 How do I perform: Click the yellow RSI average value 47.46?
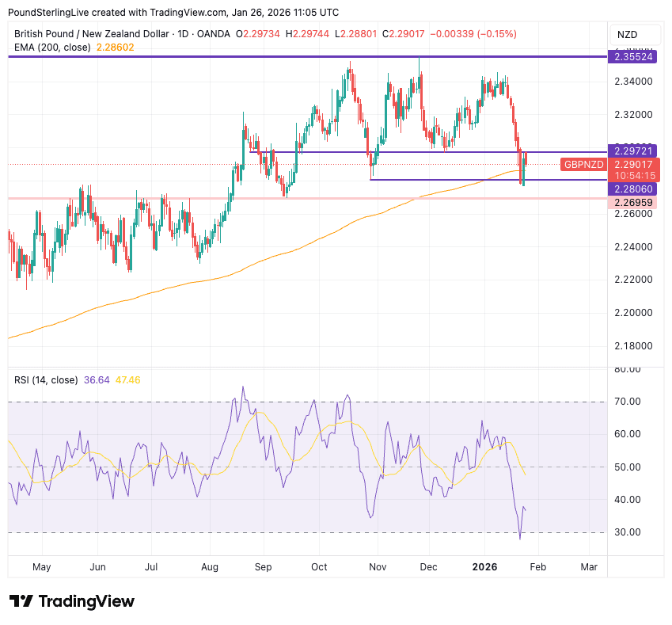pyautogui.click(x=127, y=380)
